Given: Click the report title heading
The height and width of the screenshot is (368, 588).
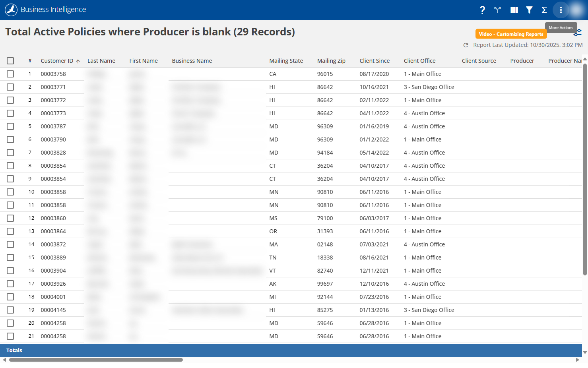Looking at the screenshot, I should (x=150, y=32).
